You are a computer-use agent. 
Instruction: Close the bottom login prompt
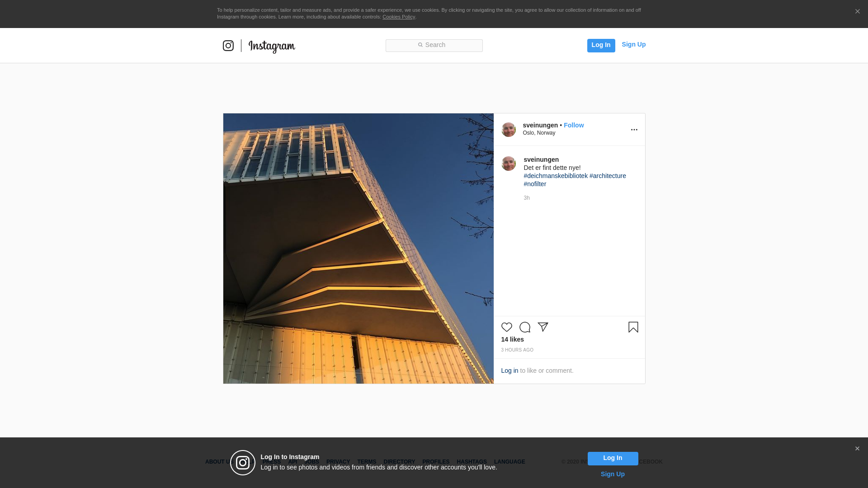[857, 449]
